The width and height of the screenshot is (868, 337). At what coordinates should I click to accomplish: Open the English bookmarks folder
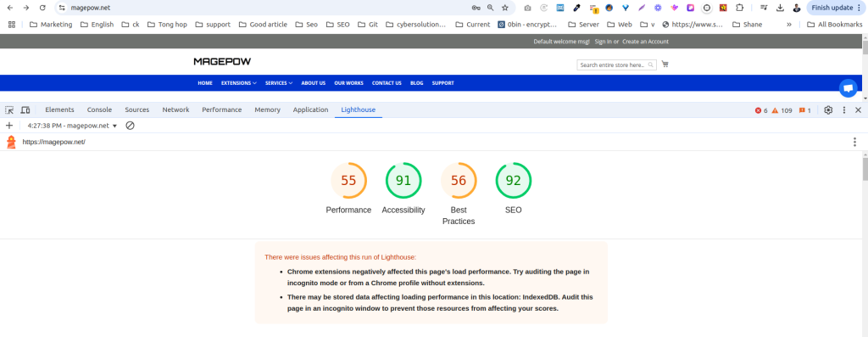(97, 25)
